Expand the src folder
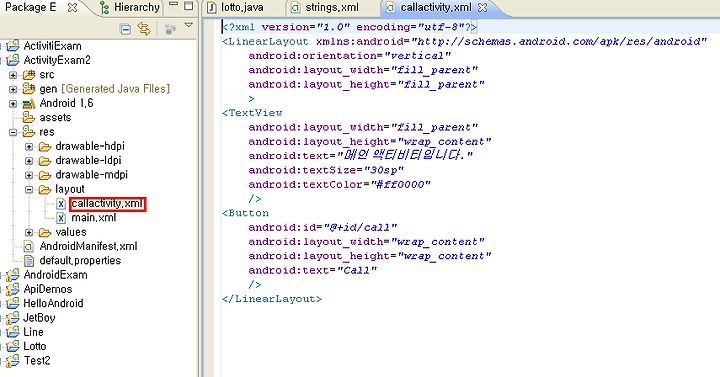 13,75
